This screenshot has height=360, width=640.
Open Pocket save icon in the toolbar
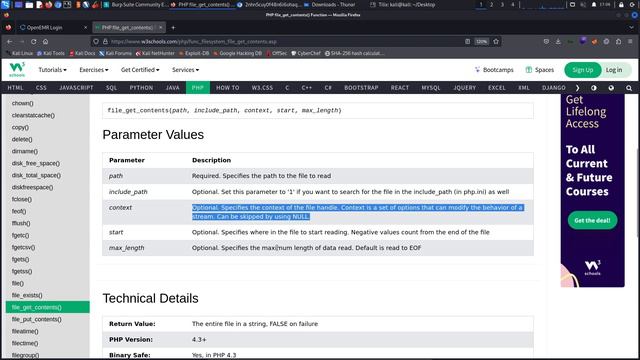[546, 41]
